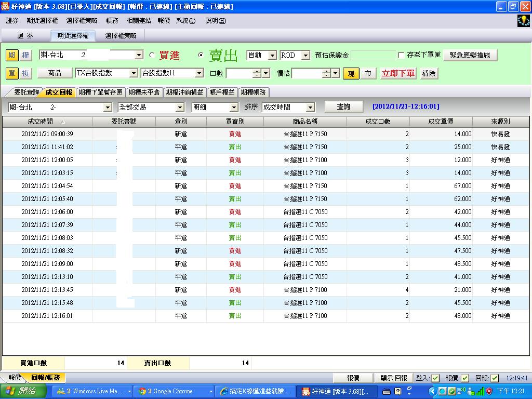The height and width of the screenshot is (399, 532).
Task: Sort by the 成交單價 column header
Action: (x=441, y=122)
